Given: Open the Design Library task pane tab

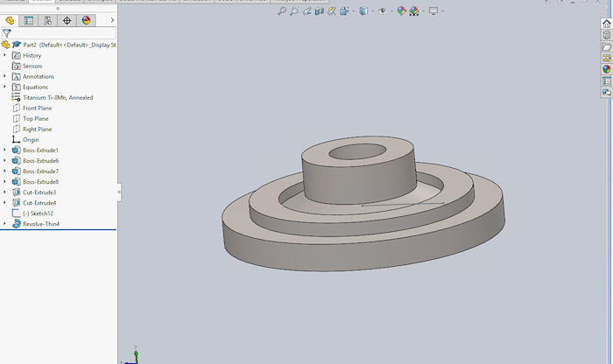Looking at the screenshot, I should click(x=606, y=35).
